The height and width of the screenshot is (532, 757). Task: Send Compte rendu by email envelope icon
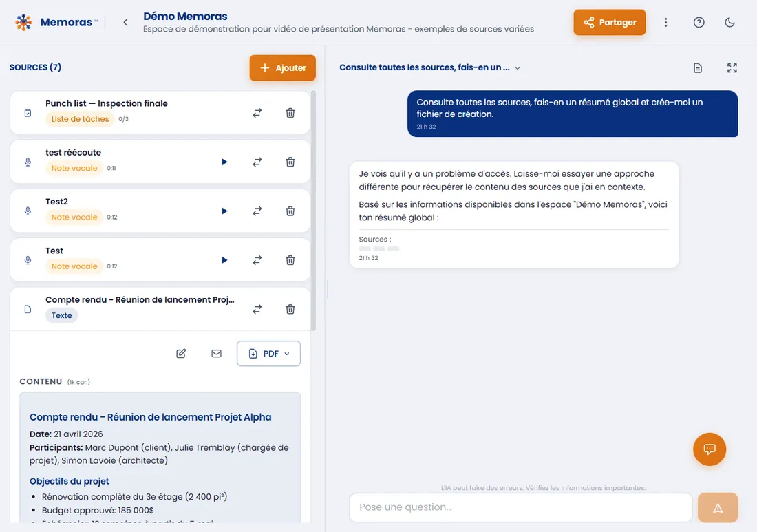[x=216, y=353]
